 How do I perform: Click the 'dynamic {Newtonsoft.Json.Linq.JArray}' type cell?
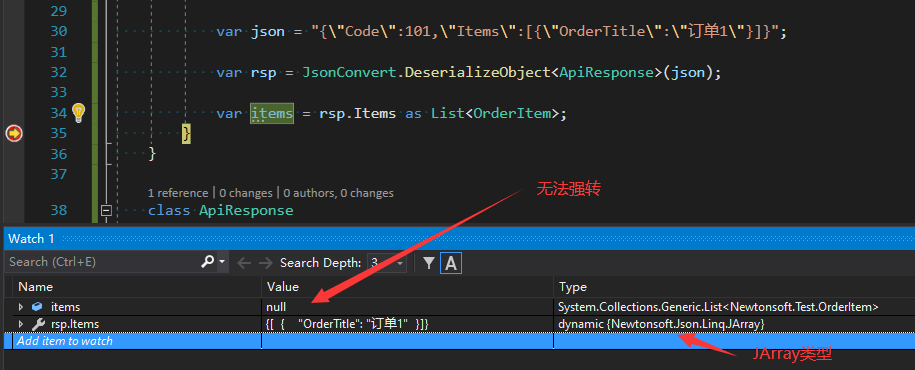coord(661,324)
